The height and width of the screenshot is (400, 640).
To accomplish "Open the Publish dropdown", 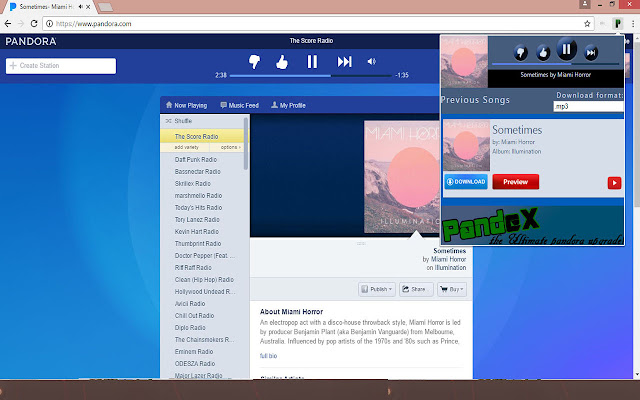I will pos(377,289).
